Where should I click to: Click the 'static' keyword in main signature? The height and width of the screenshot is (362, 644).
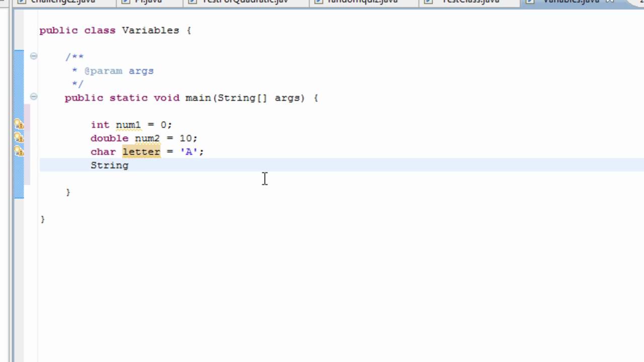click(129, 98)
